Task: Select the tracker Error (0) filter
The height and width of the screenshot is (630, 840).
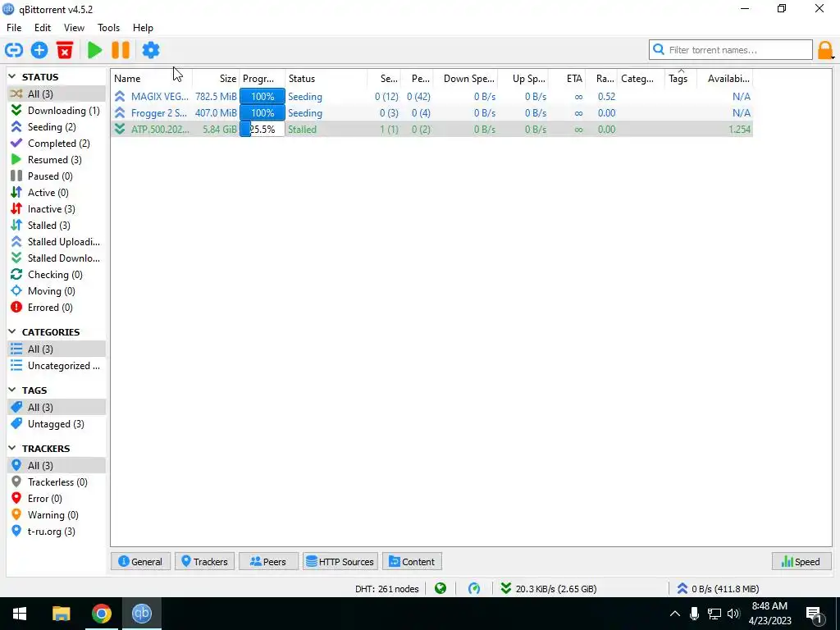Action: tap(57, 499)
